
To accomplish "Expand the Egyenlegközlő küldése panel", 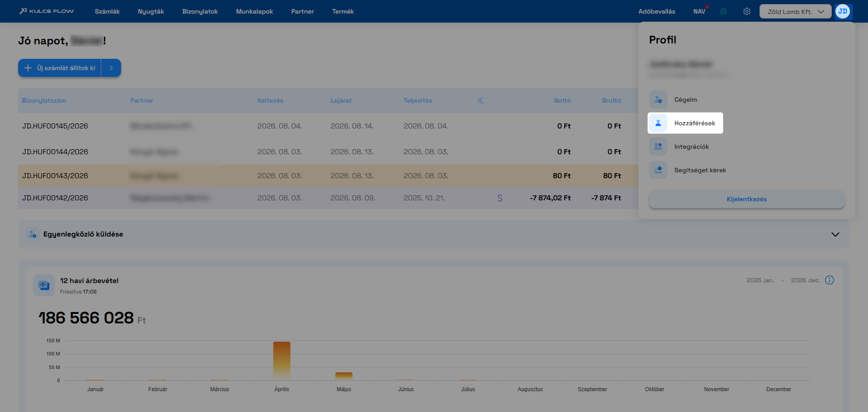I will (835, 234).
